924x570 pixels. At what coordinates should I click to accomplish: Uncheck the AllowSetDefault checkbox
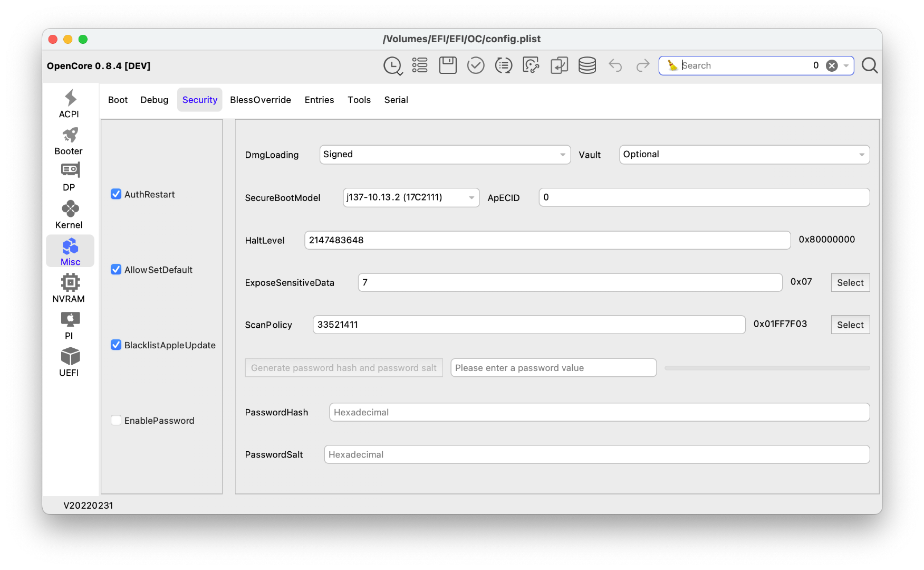[116, 270]
